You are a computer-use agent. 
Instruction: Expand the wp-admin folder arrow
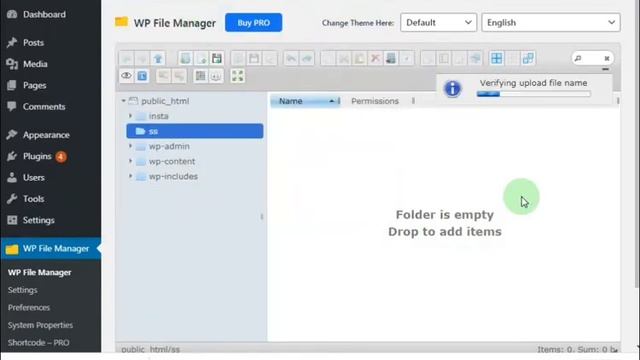(131, 146)
